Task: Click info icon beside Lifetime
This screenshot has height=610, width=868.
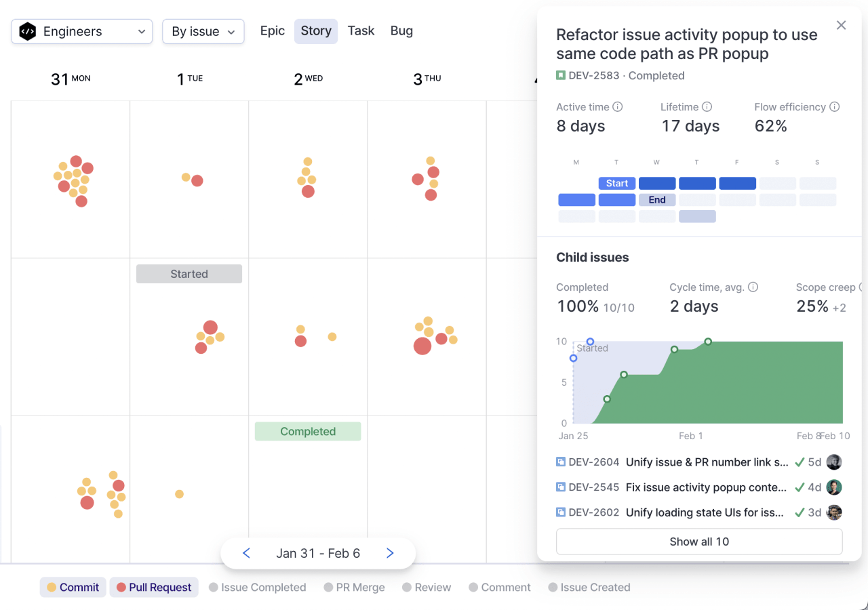Action: point(707,107)
